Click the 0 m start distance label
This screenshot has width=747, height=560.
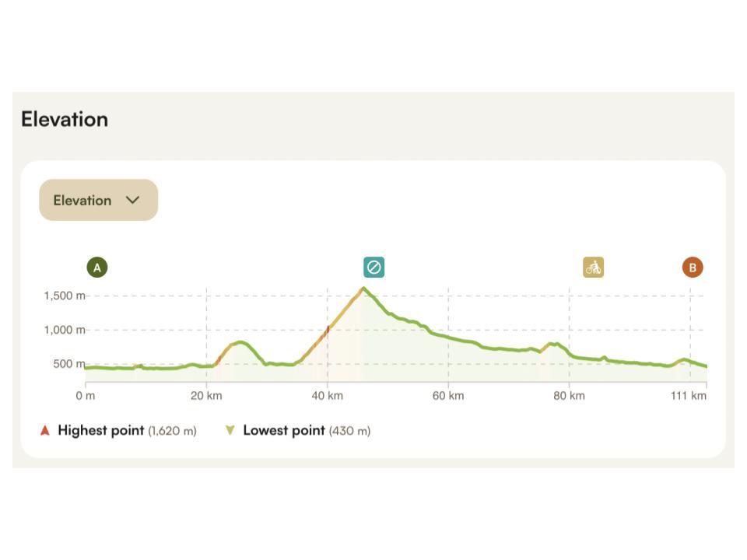86,396
